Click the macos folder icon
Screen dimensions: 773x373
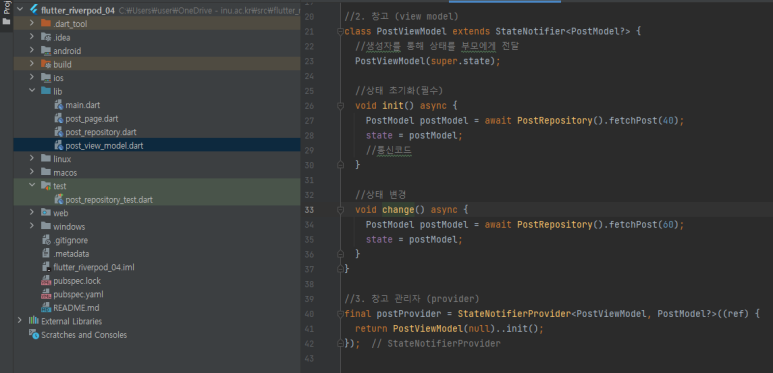point(46,172)
